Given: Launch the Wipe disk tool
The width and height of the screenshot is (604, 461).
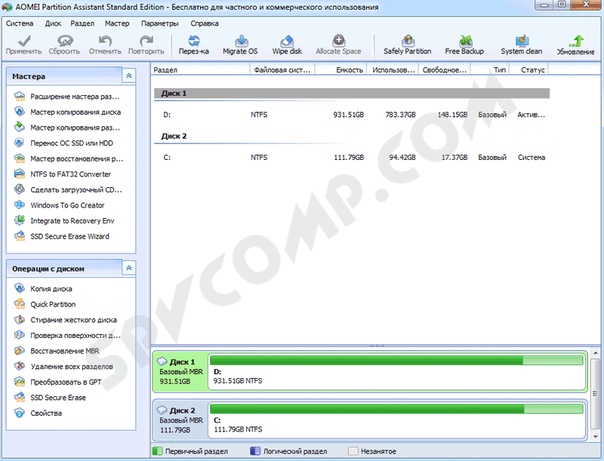Looking at the screenshot, I should click(287, 45).
